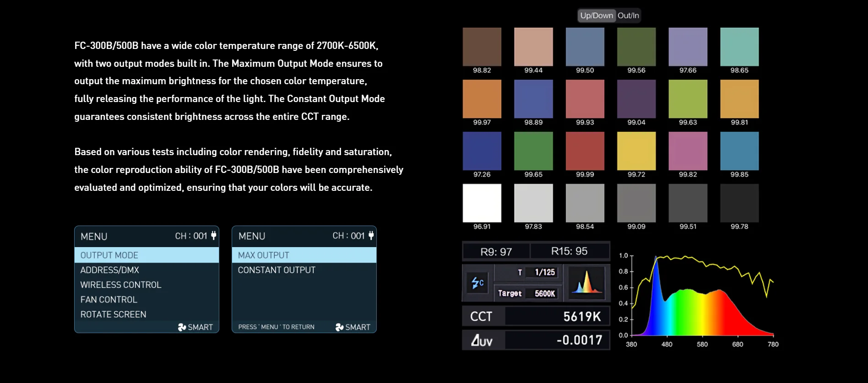
Task: Select OUTPUT MODE menu entry
Action: point(146,255)
